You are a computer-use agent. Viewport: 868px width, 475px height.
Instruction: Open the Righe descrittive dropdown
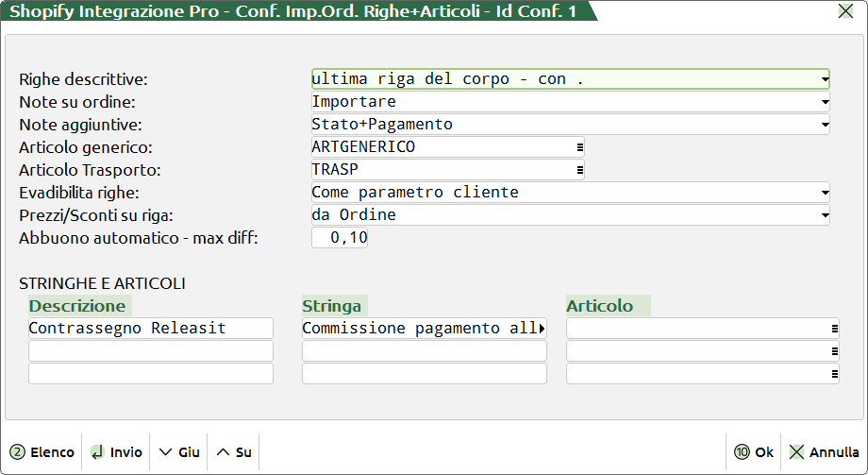coord(825,79)
